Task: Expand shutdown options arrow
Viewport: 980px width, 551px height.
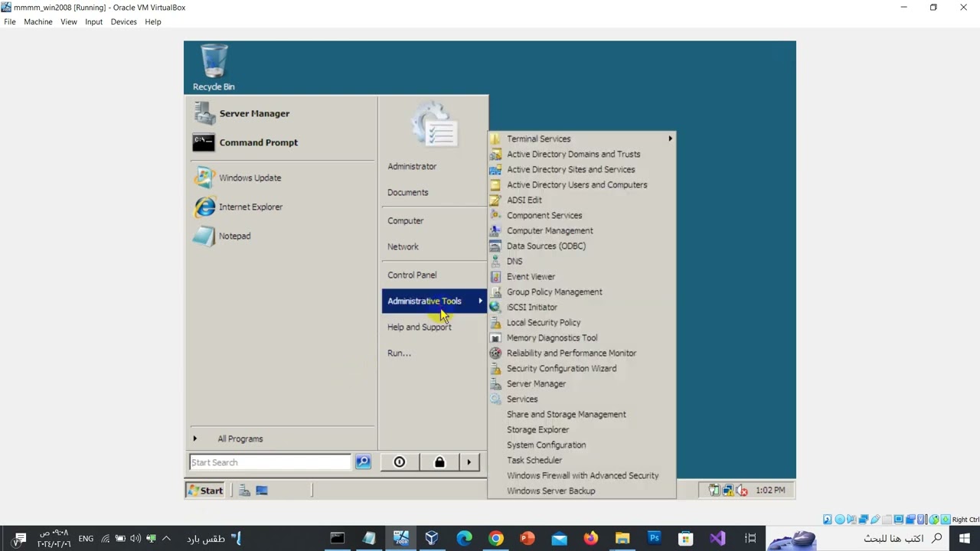Action: [x=469, y=462]
